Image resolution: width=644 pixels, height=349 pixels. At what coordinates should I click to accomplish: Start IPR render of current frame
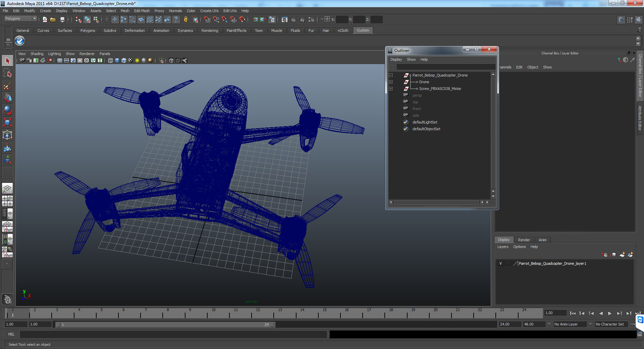(x=303, y=19)
